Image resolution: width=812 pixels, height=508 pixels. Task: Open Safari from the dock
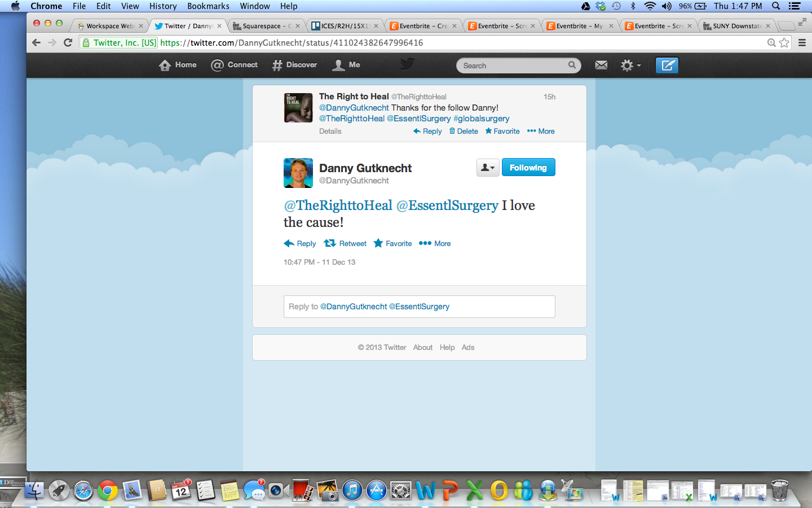[x=83, y=491]
